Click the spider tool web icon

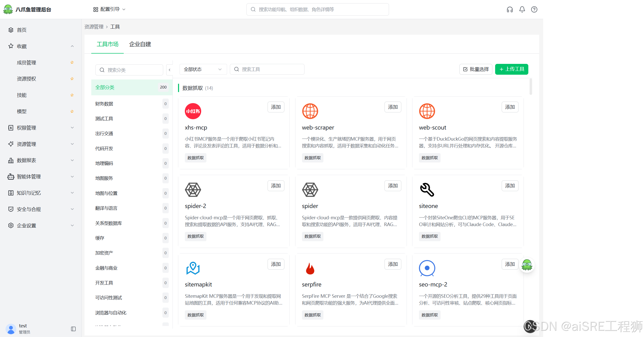coord(310,190)
